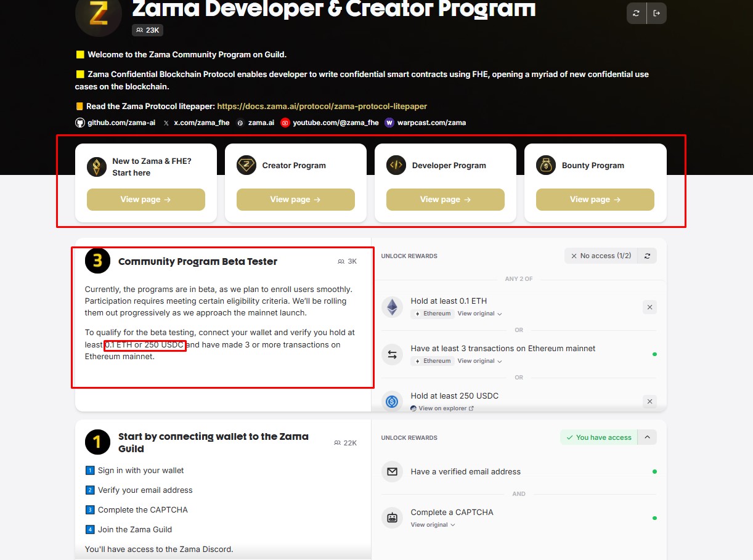753x560 pixels.
Task: Click the refresh icon in top-right header
Action: pos(637,14)
